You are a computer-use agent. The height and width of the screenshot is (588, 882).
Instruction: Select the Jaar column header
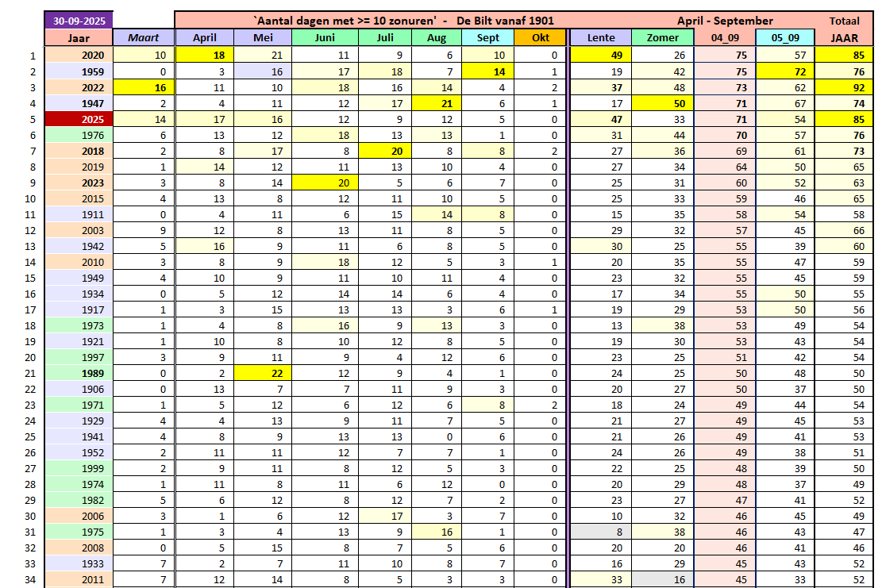click(x=79, y=37)
